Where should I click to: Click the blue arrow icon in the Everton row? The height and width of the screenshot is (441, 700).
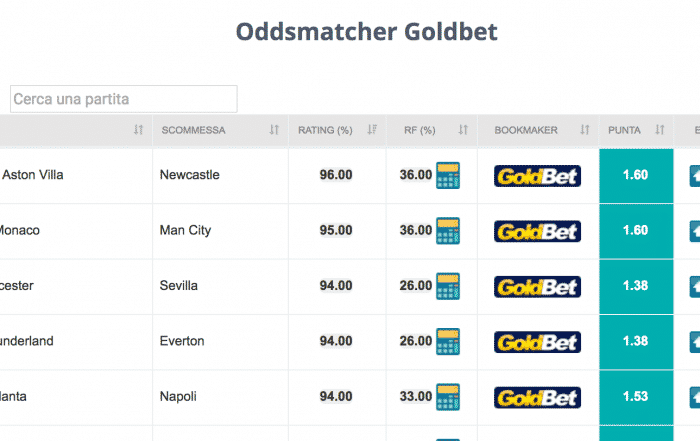695,341
